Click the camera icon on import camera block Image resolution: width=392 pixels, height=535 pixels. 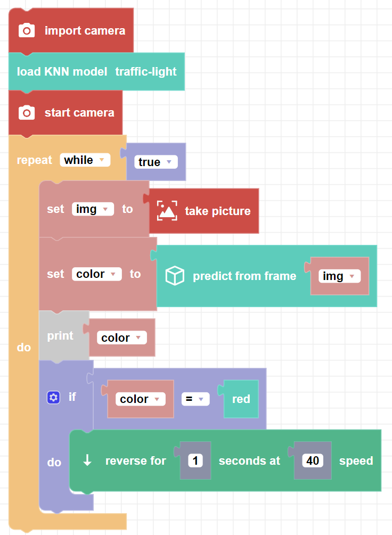pyautogui.click(x=27, y=30)
